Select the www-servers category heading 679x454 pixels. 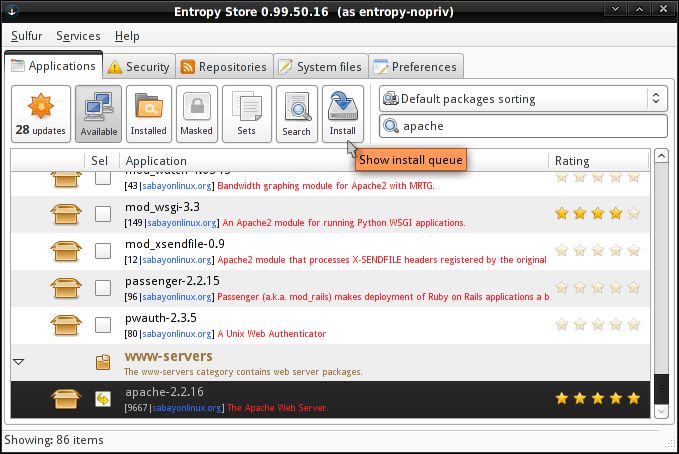pos(168,356)
